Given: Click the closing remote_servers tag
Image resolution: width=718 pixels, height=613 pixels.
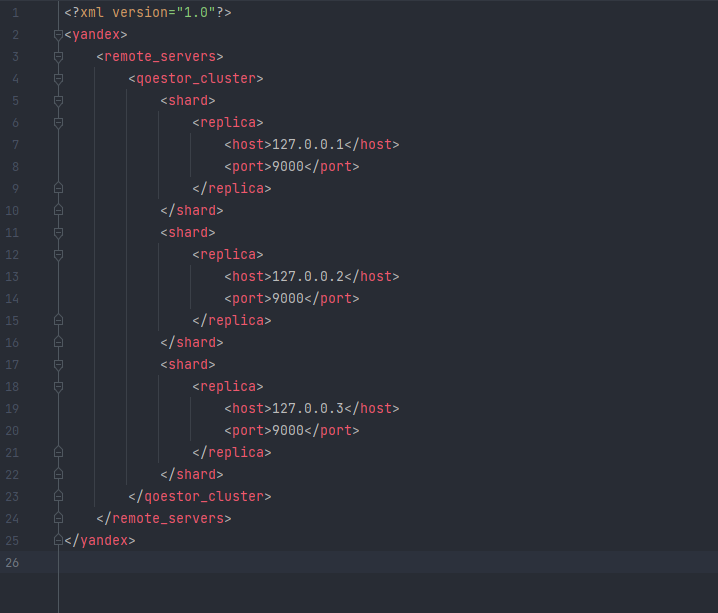Looking at the screenshot, I should click(x=164, y=518).
